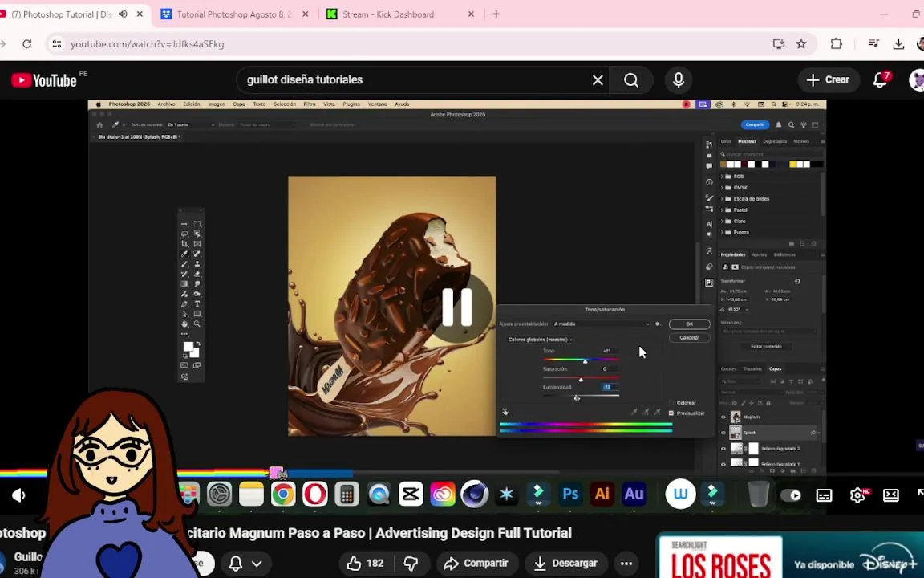
Task: Click the Descargar button
Action: (x=566, y=564)
